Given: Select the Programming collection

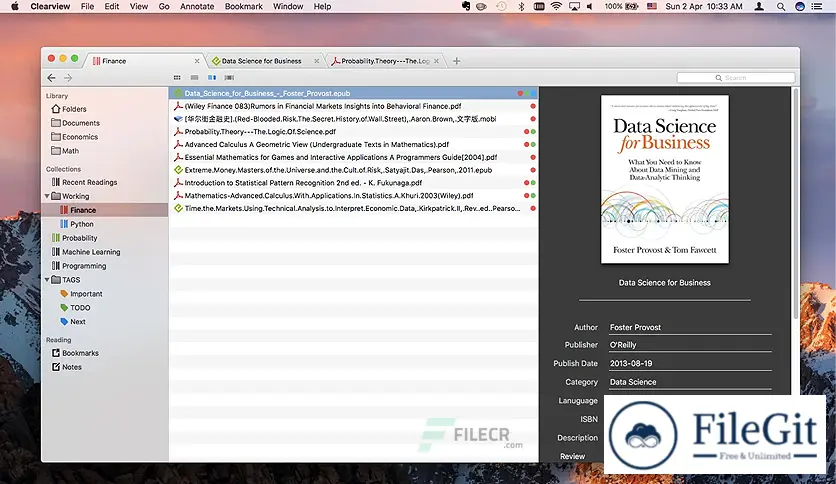Looking at the screenshot, I should pyautogui.click(x=79, y=265).
